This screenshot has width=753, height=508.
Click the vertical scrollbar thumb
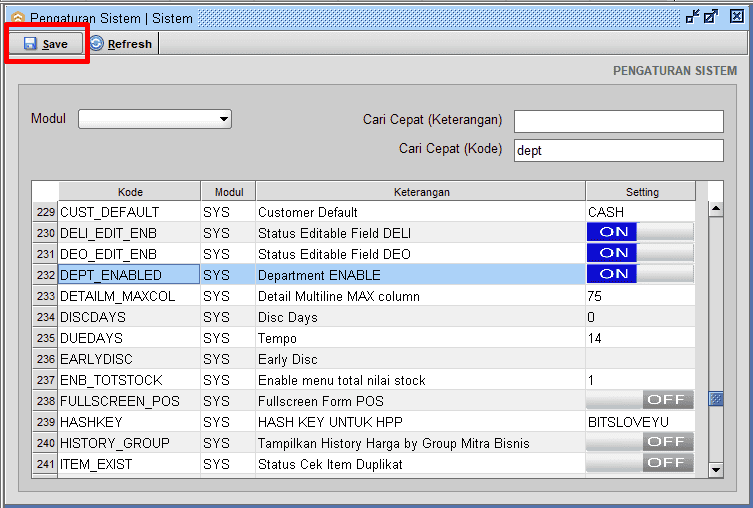tap(716, 399)
